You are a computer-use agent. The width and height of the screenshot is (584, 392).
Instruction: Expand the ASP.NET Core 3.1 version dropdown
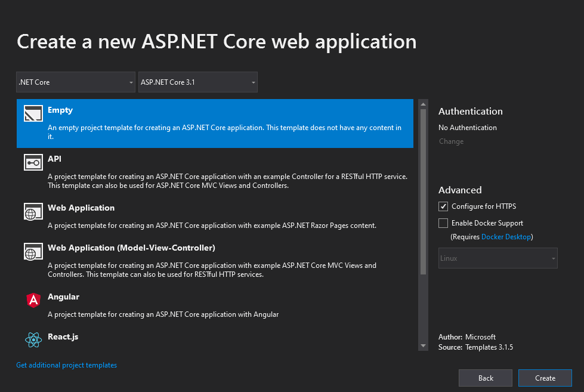click(197, 82)
